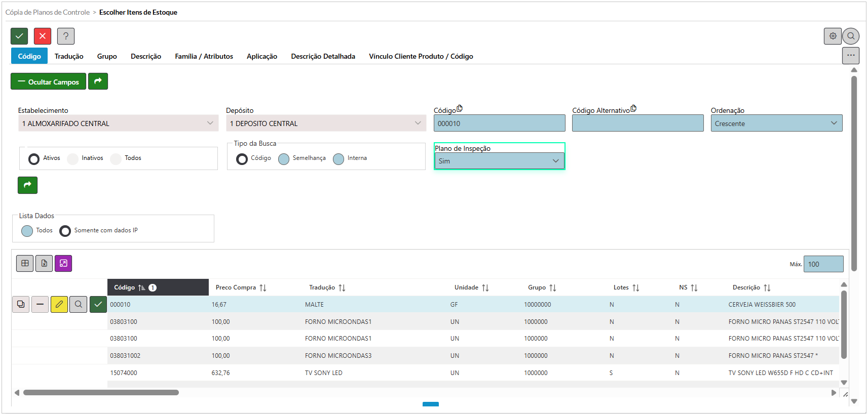Choose Todos in Lista Dados

[x=27, y=231]
